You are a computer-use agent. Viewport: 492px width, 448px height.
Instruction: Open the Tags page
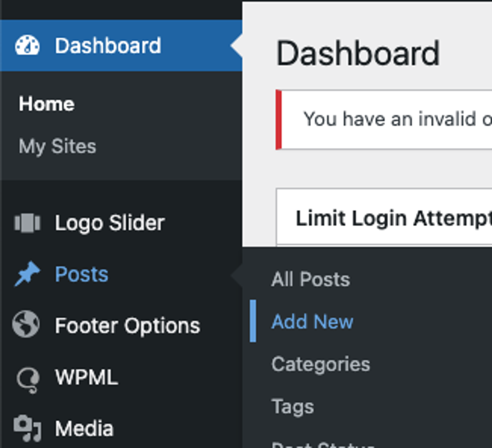(292, 406)
